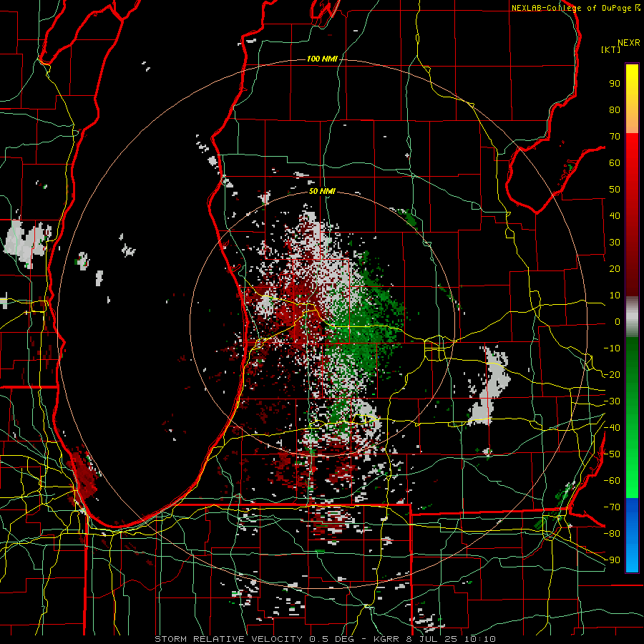Click the -30 value on the velocity scale

(x=612, y=401)
